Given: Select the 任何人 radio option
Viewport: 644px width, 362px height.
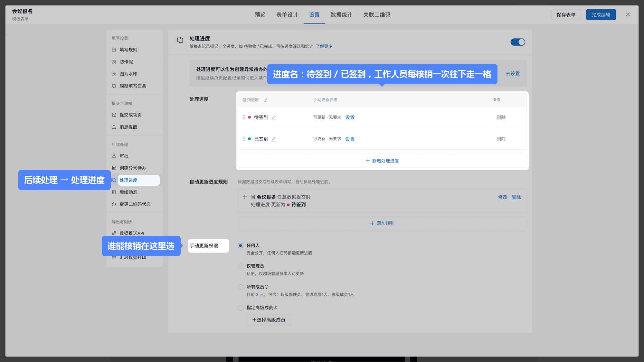Looking at the screenshot, I should point(240,246).
